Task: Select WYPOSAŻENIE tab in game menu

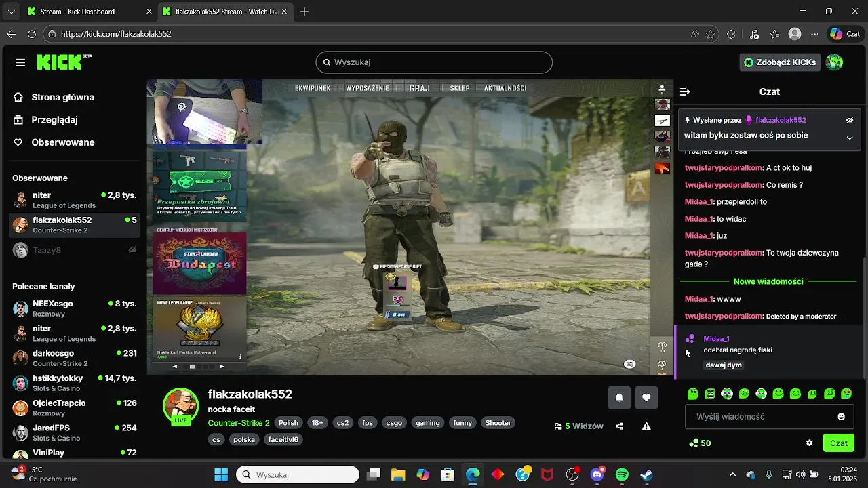Action: 368,88
